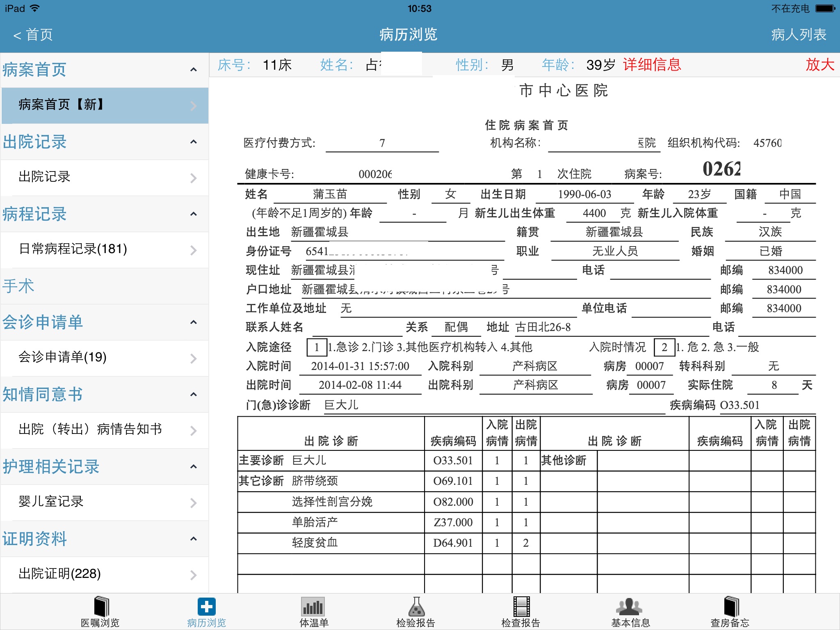Click diagnosis 单胎活产 row

click(315, 523)
